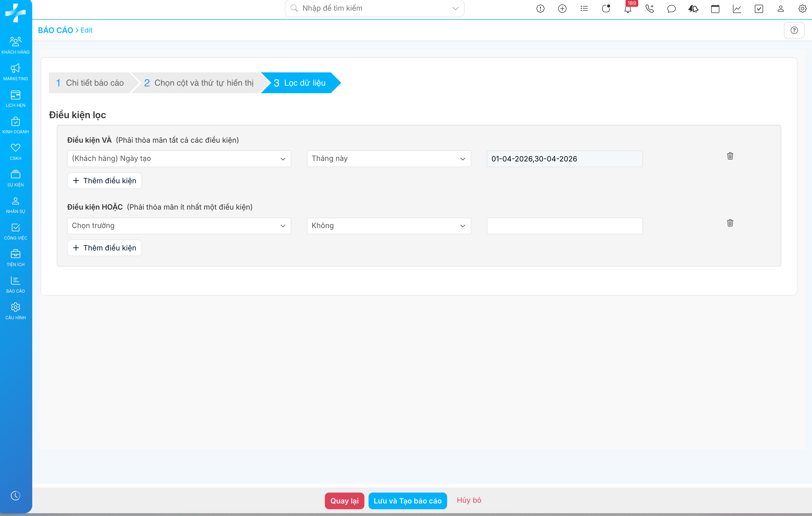Screen dimensions: 812x516
Task: Click the date range value field
Action: point(564,159)
